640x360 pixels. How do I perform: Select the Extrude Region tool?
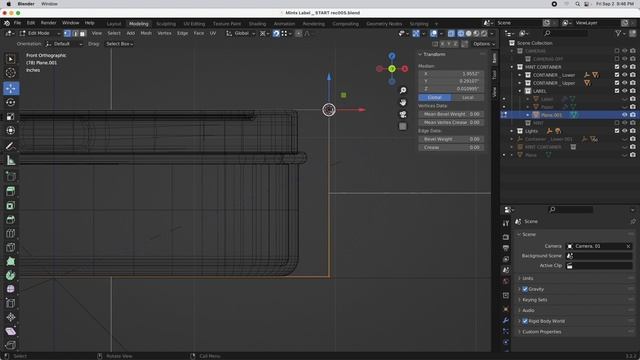[11, 191]
